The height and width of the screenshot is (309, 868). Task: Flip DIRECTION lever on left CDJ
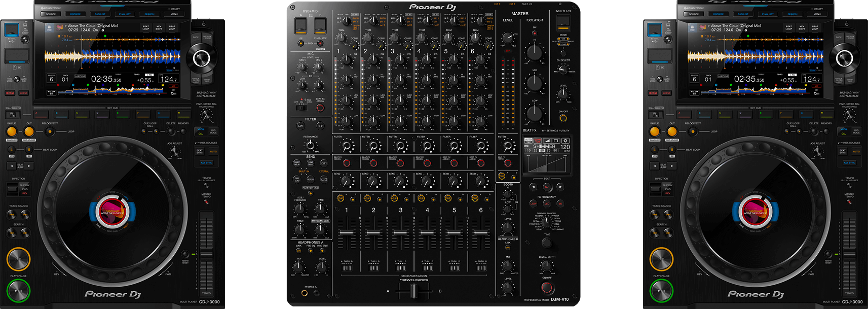click(12, 189)
